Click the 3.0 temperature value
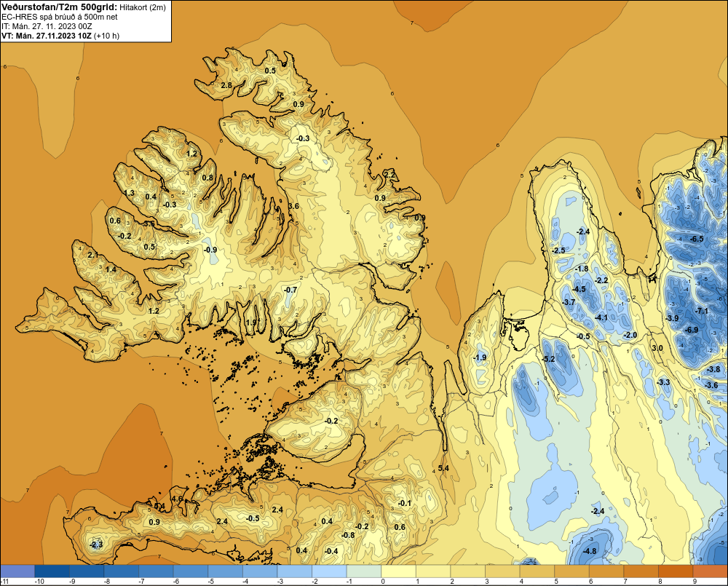 657,348
